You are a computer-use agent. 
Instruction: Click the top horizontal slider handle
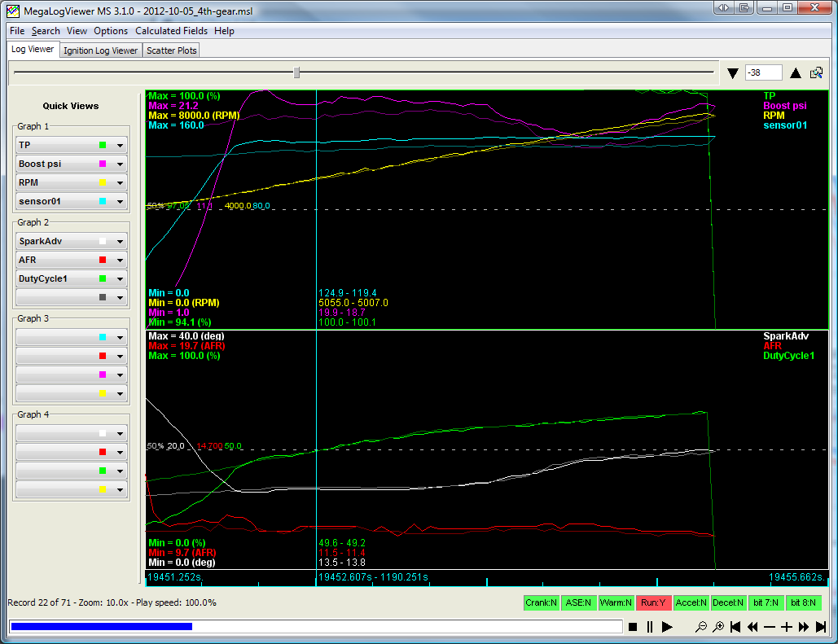(x=296, y=73)
